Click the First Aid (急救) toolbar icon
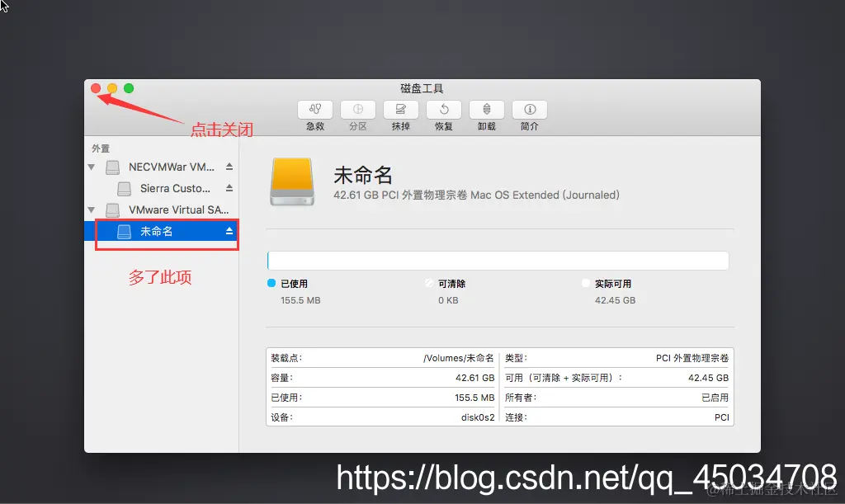Screen dimensions: 845x504 (x=315, y=110)
